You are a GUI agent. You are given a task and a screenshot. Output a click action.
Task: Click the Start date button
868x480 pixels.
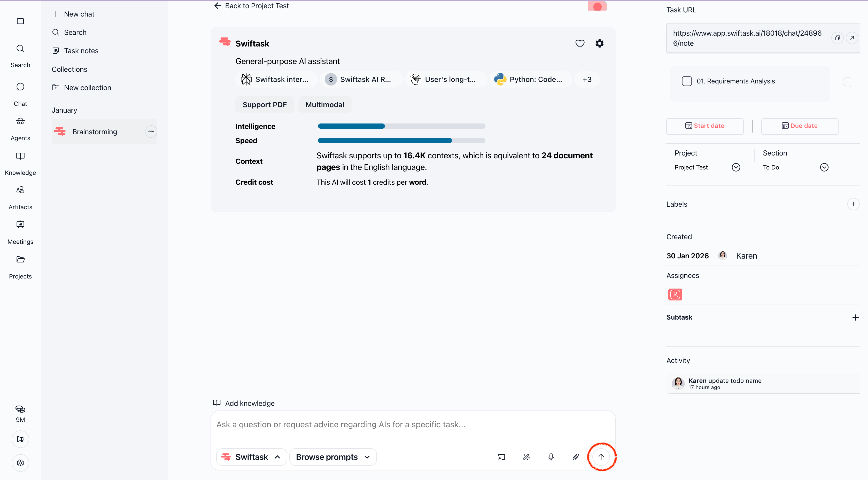tap(704, 126)
